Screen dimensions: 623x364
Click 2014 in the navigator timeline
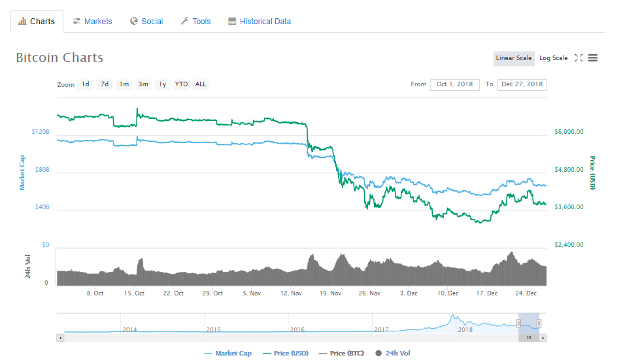(x=129, y=330)
